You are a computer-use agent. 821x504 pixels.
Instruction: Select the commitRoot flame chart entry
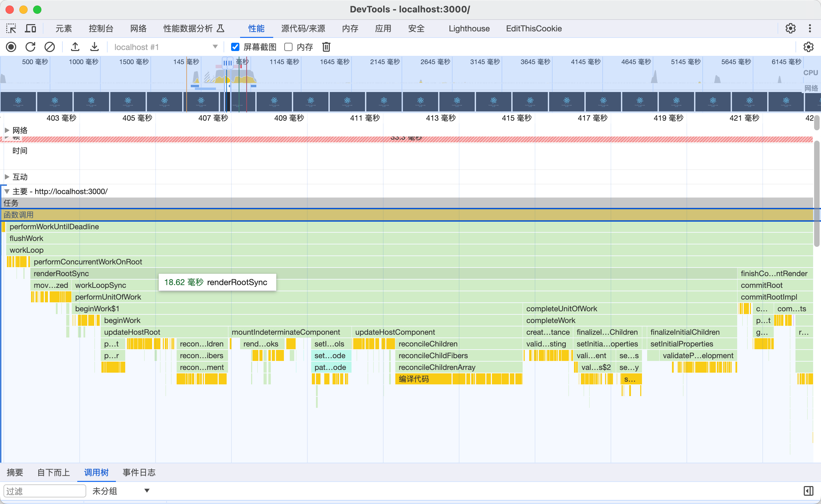(x=762, y=285)
